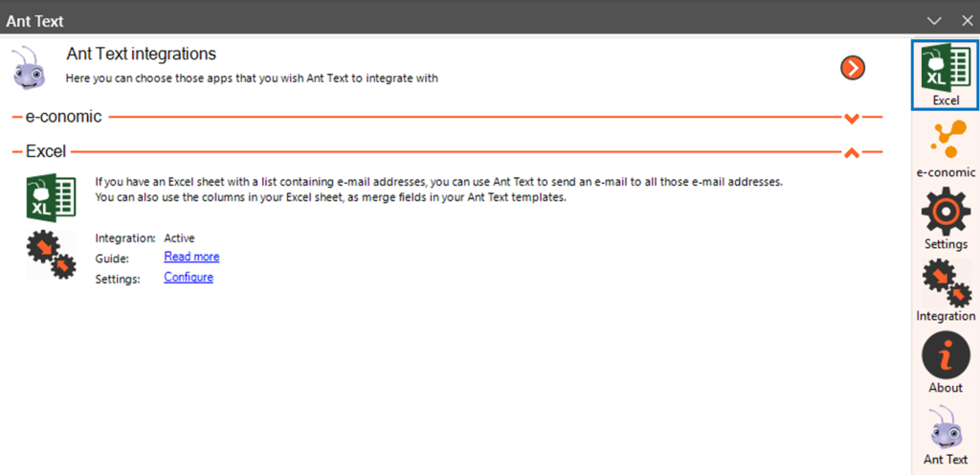The image size is (980, 475).
Task: Collapse the Excel section chevron
Action: tap(852, 152)
